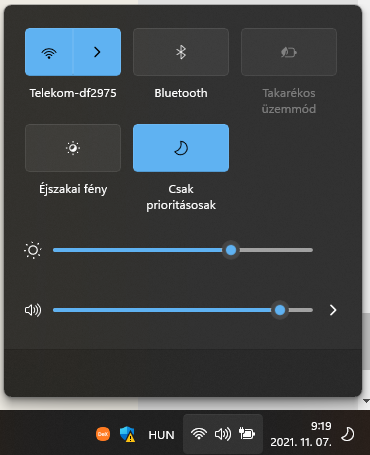Viewport: 370px width, 455px height.
Task: Click the brightness sun icon
Action: click(x=33, y=250)
